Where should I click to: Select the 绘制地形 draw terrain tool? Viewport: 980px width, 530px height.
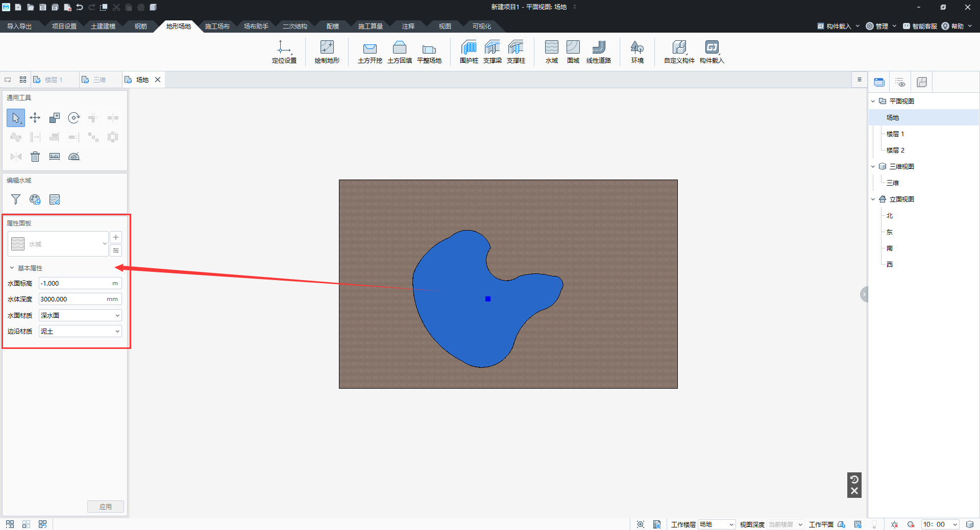[327, 52]
